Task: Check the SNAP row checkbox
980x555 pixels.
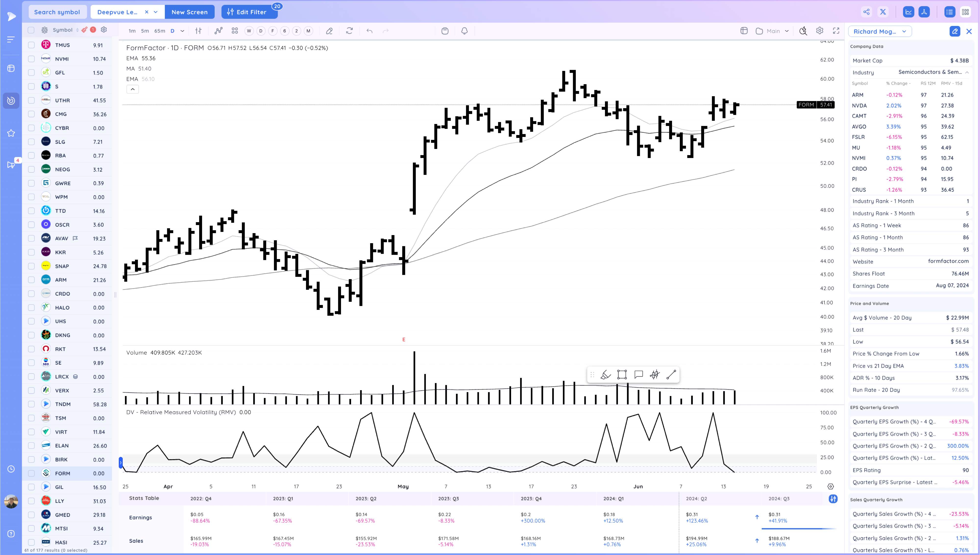Action: pyautogui.click(x=31, y=266)
